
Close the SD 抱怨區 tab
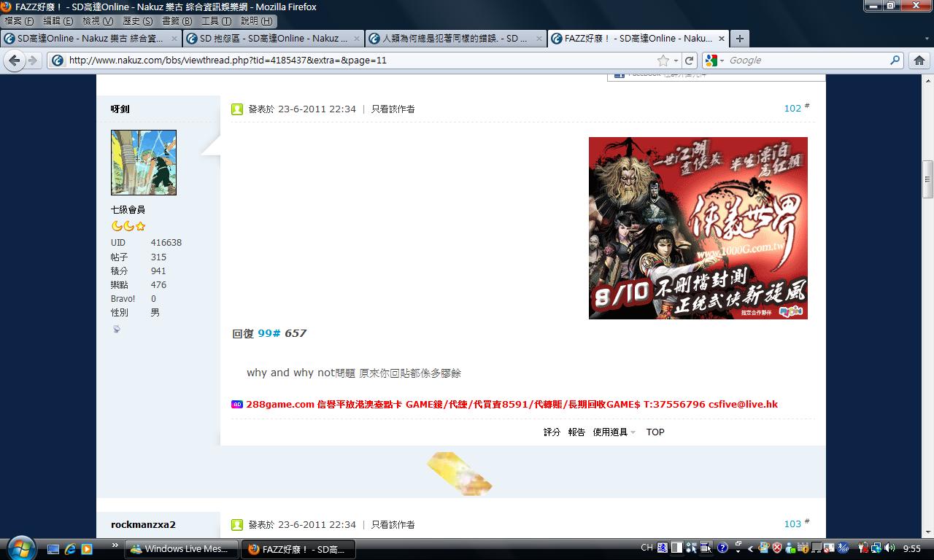(357, 39)
